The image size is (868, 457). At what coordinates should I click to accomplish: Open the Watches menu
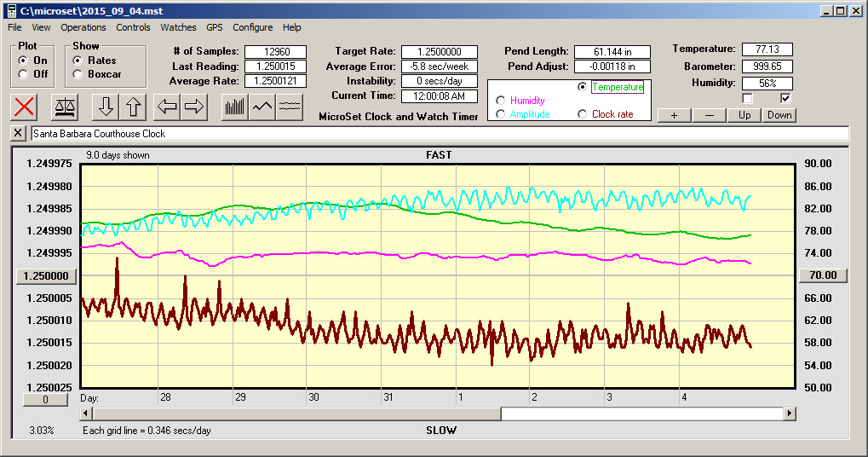178,27
